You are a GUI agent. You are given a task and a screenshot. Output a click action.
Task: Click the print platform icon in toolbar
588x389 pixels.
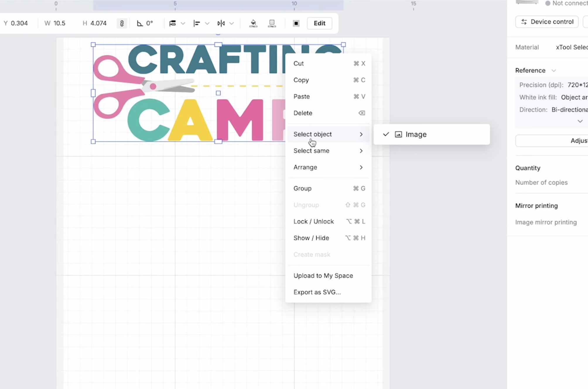272,23
